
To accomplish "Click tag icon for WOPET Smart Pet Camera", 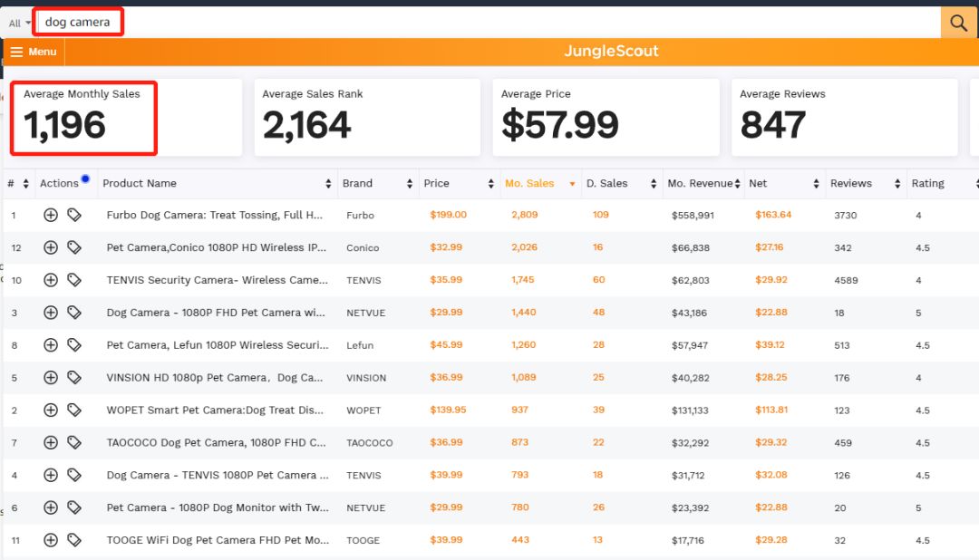I will [x=74, y=410].
